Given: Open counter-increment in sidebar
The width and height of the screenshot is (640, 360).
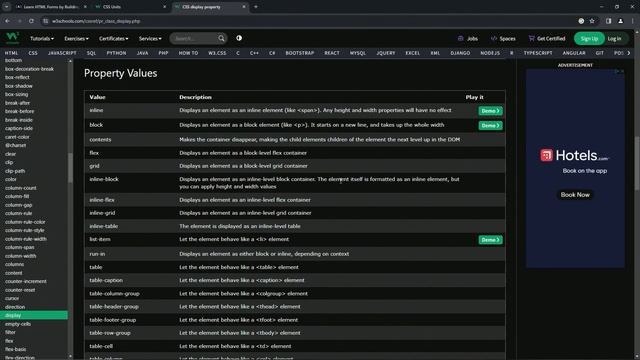Looking at the screenshot, I should click(26, 282).
